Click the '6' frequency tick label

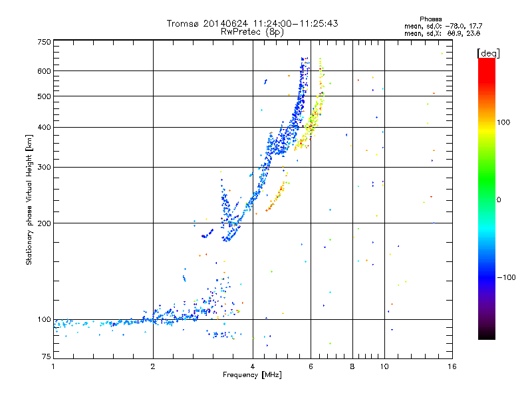tap(311, 366)
